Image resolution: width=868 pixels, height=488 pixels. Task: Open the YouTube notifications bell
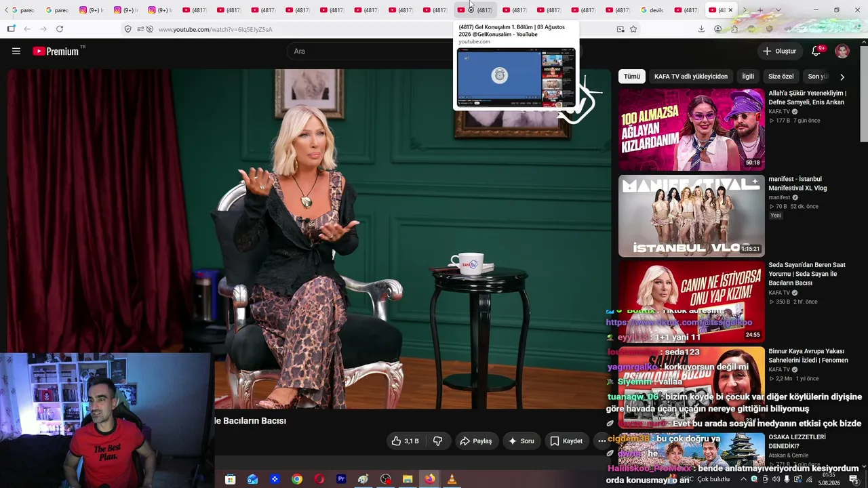coord(816,51)
